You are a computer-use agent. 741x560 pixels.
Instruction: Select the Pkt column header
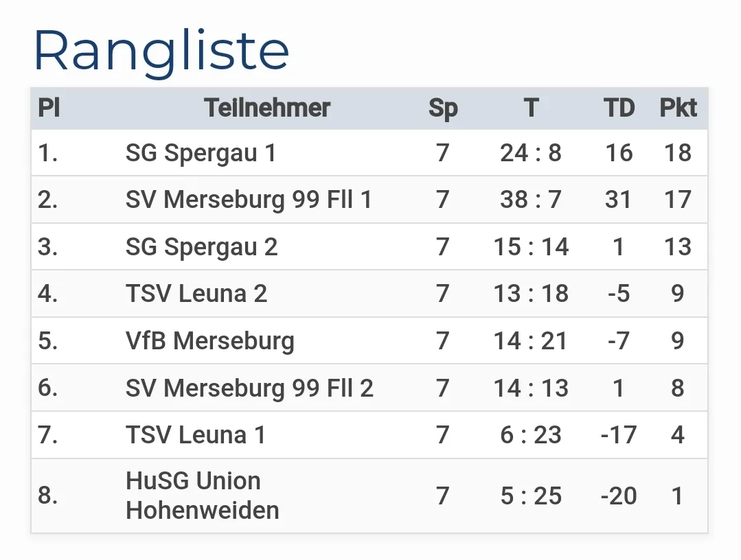(x=678, y=108)
